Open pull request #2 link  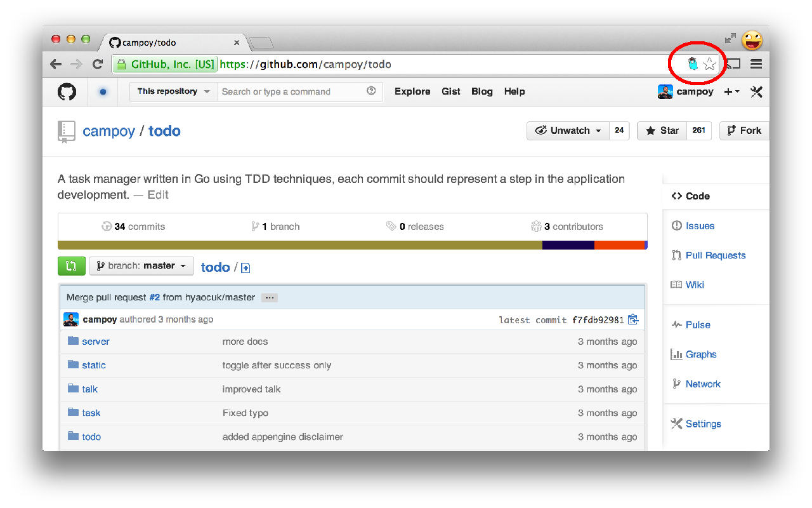pos(155,297)
